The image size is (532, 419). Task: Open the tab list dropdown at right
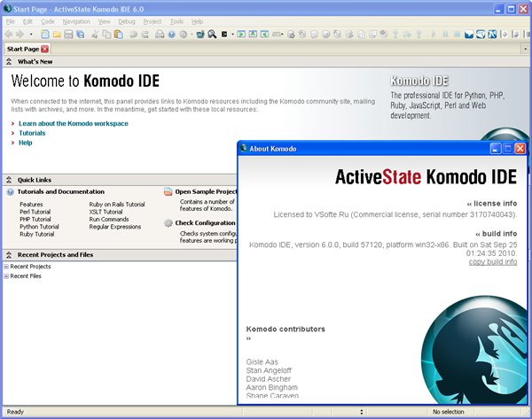525,49
